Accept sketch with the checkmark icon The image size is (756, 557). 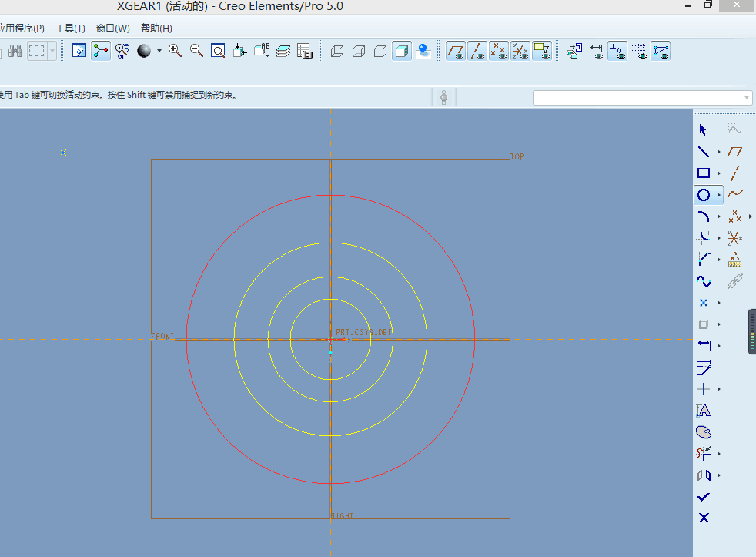tap(703, 497)
